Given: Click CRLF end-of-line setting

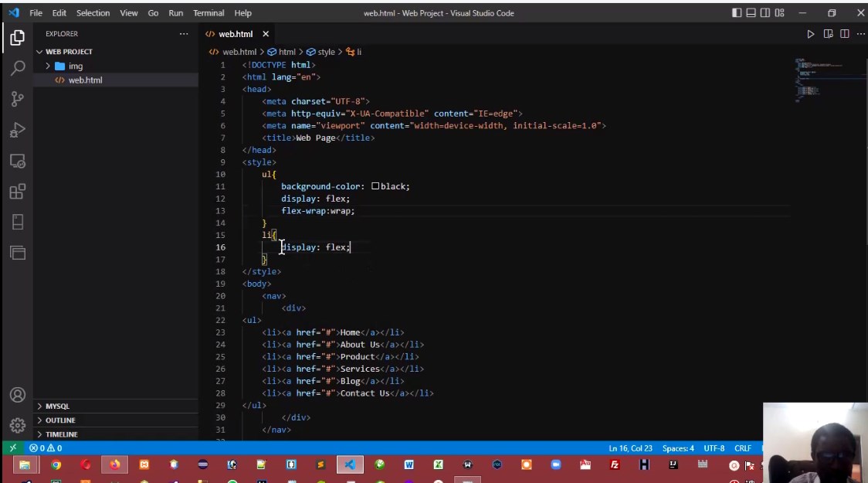Looking at the screenshot, I should coord(743,448).
